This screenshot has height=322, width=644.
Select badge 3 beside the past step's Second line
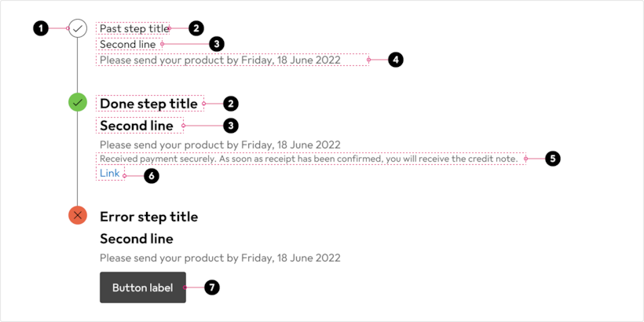[x=217, y=43]
